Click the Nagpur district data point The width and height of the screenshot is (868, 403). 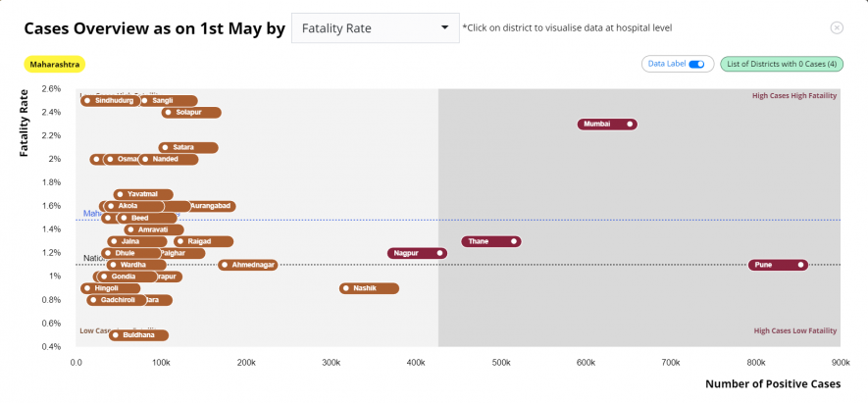(440, 253)
